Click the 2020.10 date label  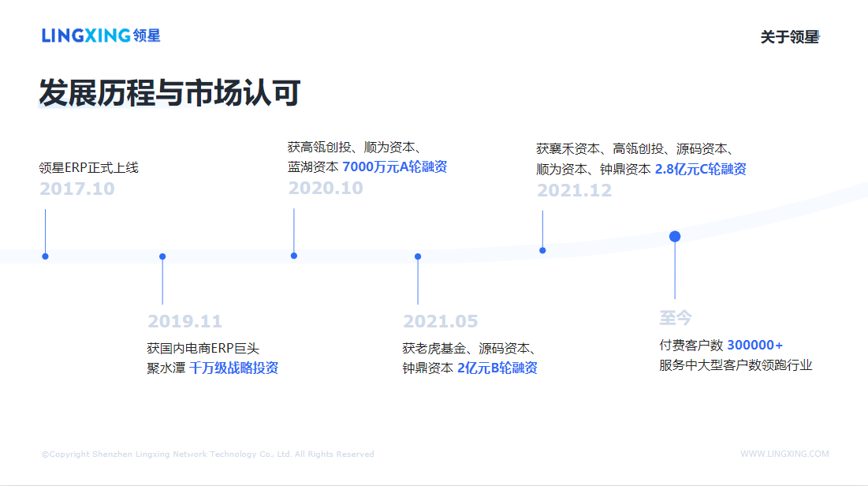tap(326, 189)
